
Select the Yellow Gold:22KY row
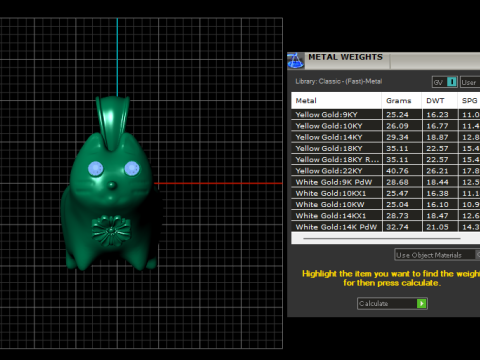tap(386, 171)
